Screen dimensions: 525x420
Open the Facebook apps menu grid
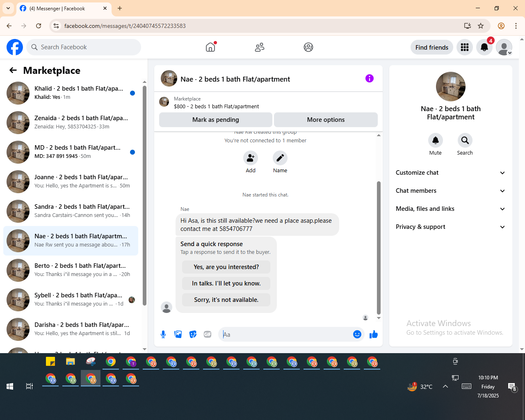(x=465, y=47)
